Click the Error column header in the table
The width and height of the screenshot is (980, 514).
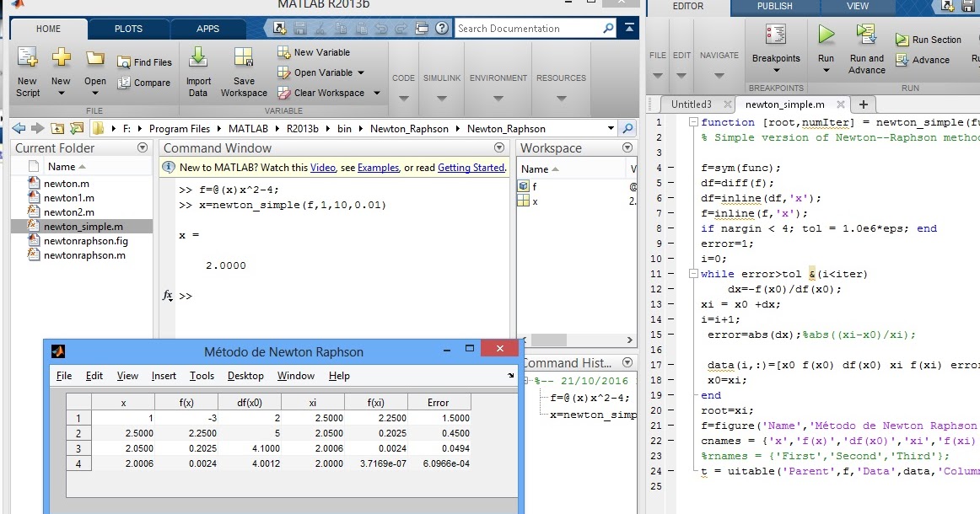pos(438,403)
